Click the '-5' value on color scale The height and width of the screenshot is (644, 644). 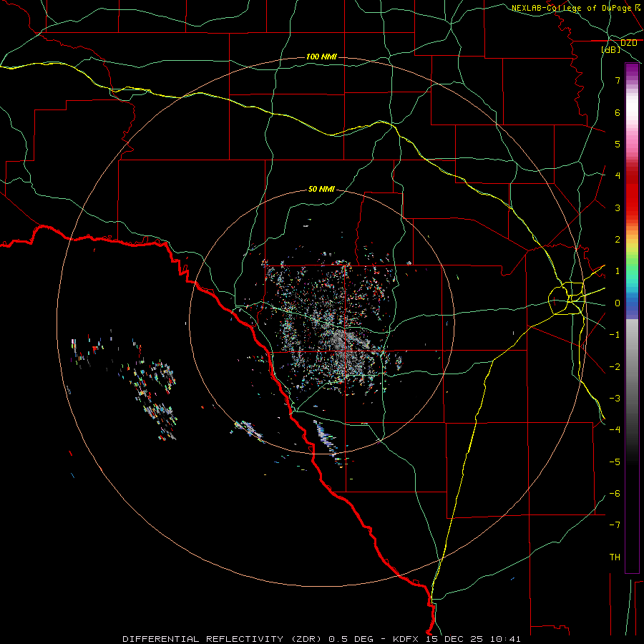click(x=615, y=462)
